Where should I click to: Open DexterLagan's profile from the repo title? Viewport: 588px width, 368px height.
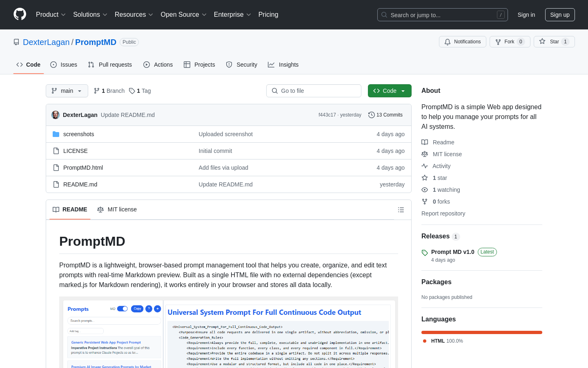[x=46, y=42]
